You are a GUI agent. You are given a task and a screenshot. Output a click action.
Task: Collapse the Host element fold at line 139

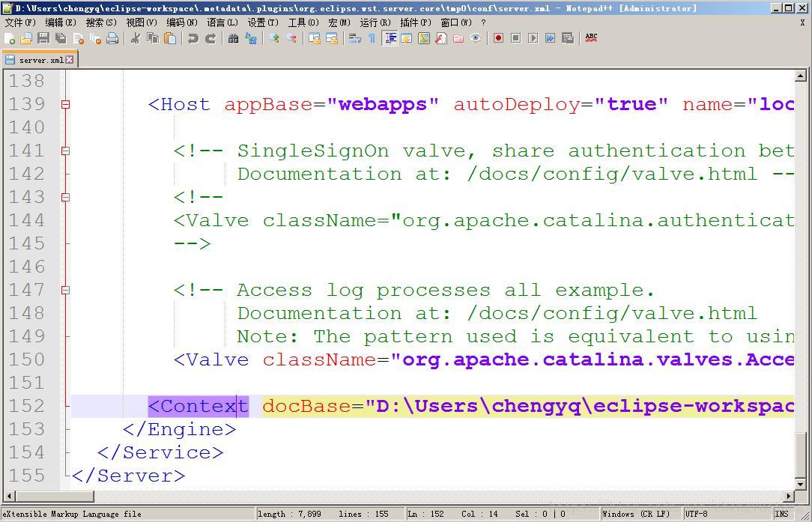tap(65, 106)
